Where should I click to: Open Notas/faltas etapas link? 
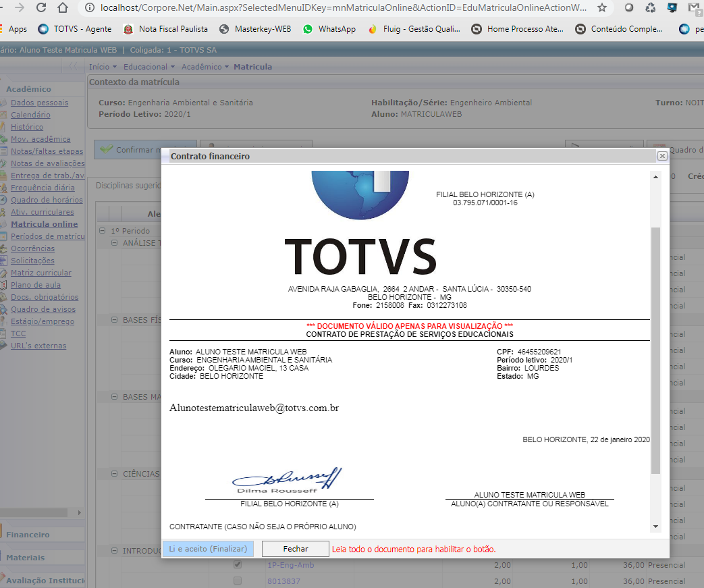pyautogui.click(x=47, y=151)
